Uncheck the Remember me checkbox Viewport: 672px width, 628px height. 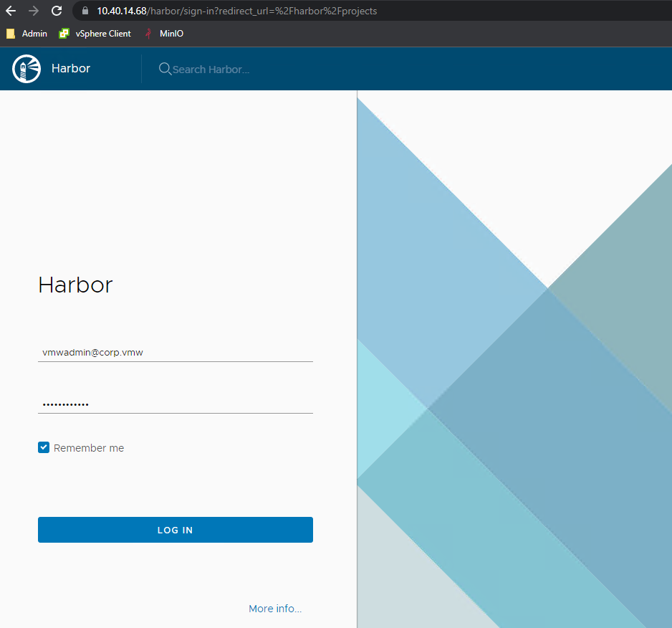point(44,447)
